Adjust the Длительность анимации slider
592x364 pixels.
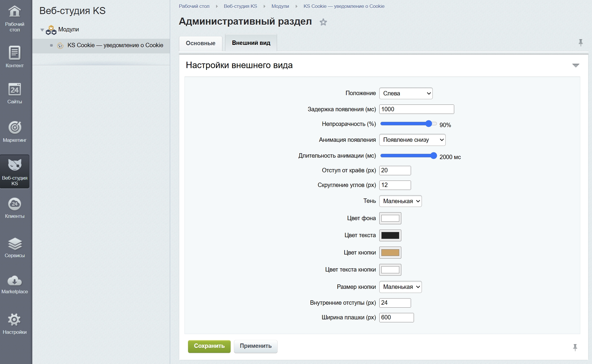[408, 156]
